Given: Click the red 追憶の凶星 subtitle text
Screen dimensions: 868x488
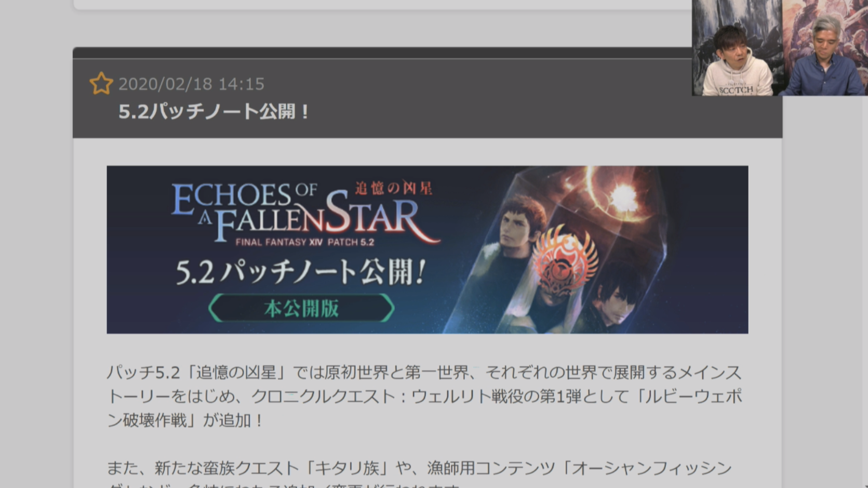Looking at the screenshot, I should point(393,188).
